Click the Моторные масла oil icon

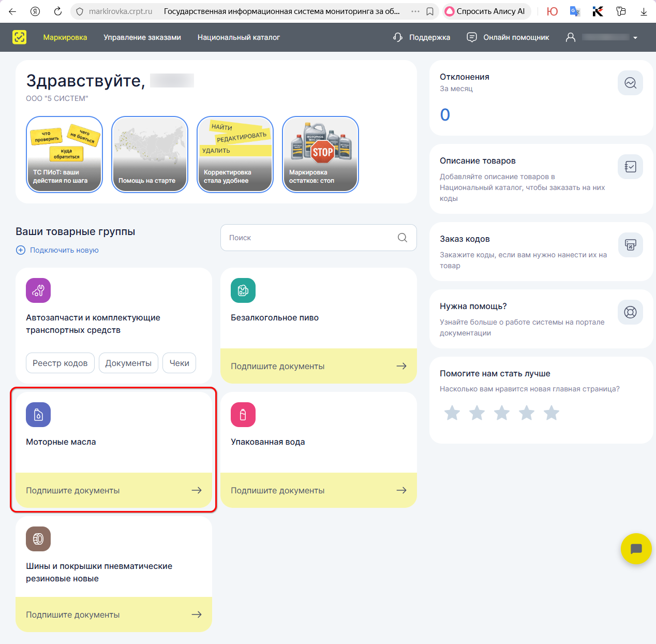pos(38,415)
